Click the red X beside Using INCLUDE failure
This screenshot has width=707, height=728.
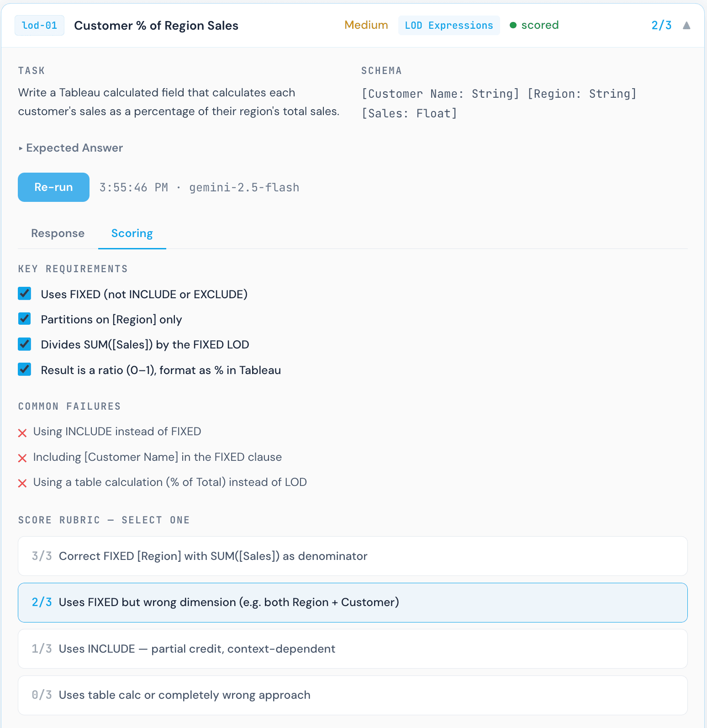(22, 433)
